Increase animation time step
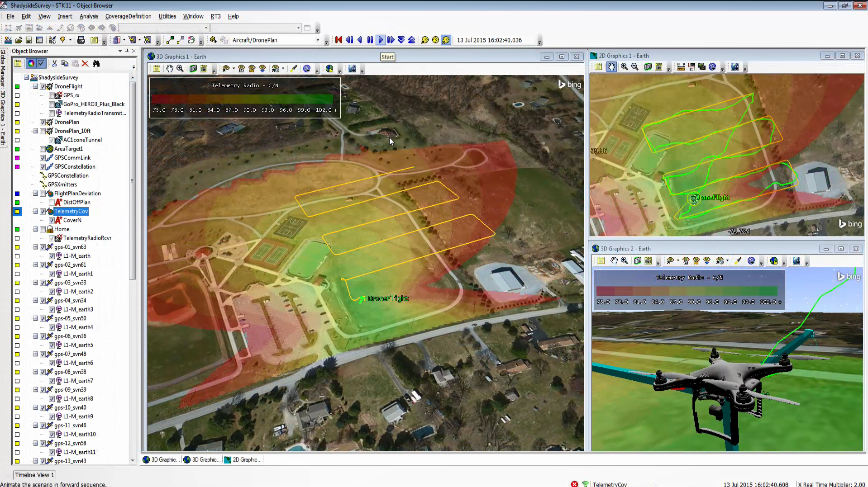The image size is (868, 487). [x=411, y=40]
